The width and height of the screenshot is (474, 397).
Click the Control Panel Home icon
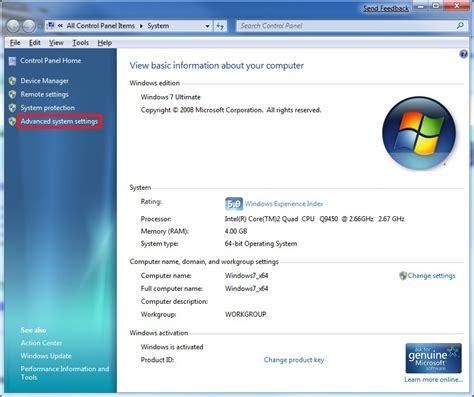pyautogui.click(x=12, y=61)
